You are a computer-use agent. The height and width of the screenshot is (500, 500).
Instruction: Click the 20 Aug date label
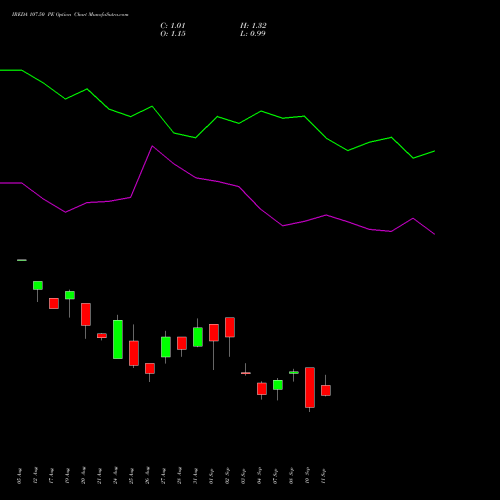83,476
